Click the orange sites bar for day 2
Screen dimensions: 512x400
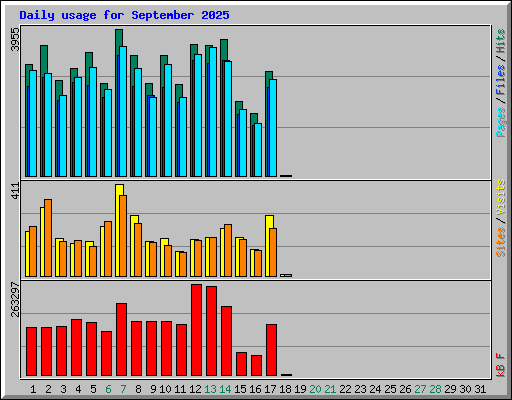click(48, 238)
